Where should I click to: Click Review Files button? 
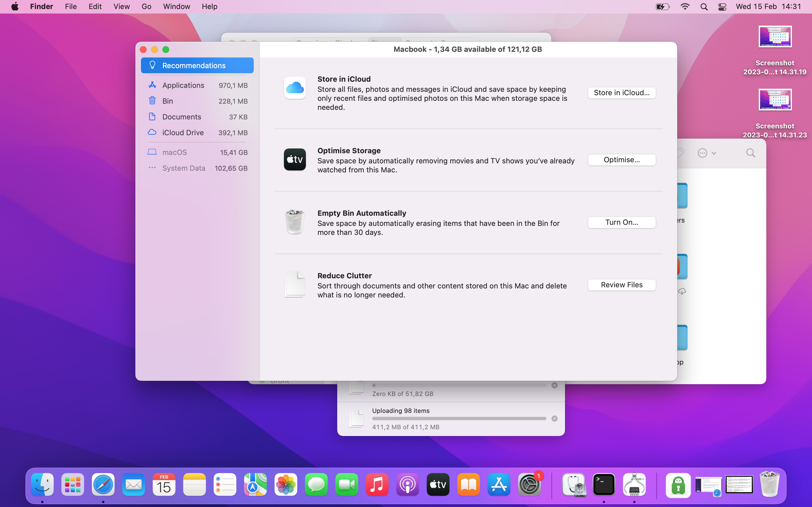(621, 285)
